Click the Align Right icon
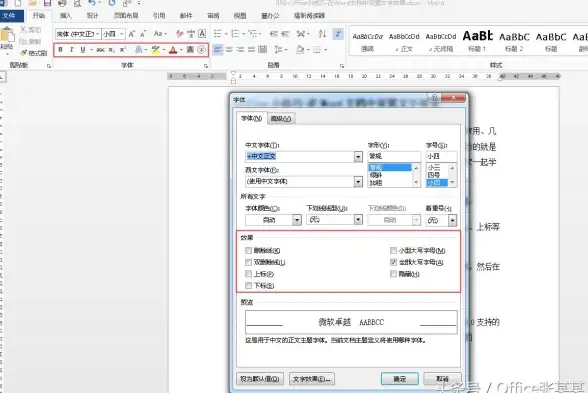The image size is (588, 393). (240, 50)
